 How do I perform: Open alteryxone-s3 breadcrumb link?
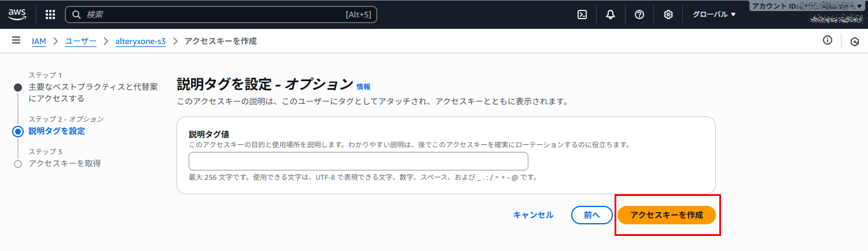click(x=140, y=41)
